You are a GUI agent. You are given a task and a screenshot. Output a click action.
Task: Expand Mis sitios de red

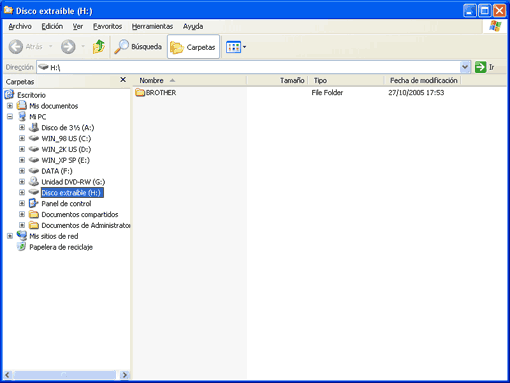point(10,236)
